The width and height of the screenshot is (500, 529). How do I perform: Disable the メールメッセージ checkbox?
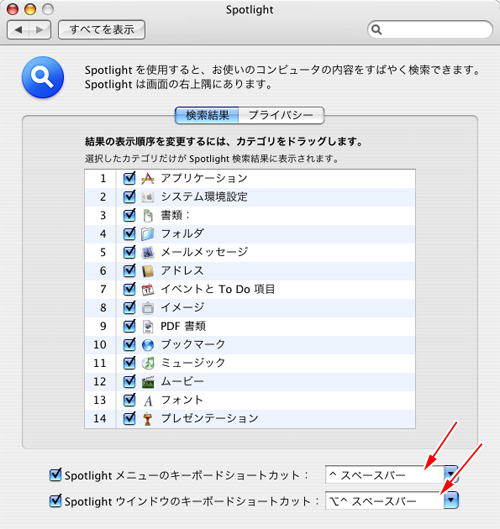pos(129,252)
